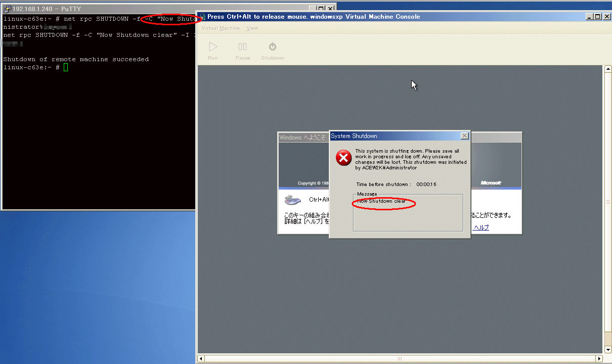
Task: Click the "Windows へようこそ" window title
Action: [302, 138]
